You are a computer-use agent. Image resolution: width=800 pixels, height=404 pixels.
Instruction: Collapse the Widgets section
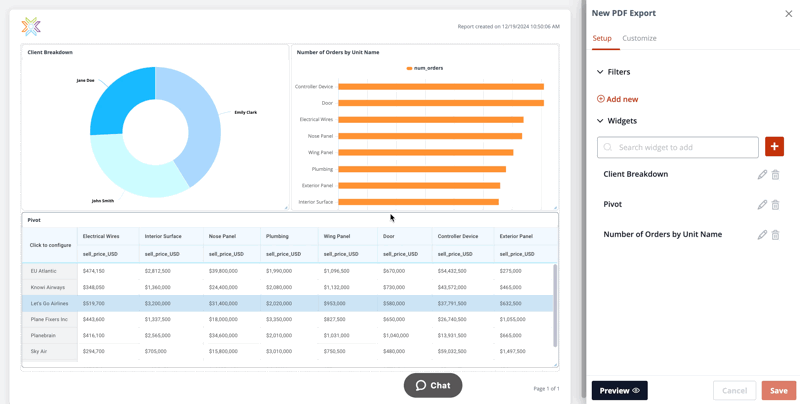click(600, 121)
